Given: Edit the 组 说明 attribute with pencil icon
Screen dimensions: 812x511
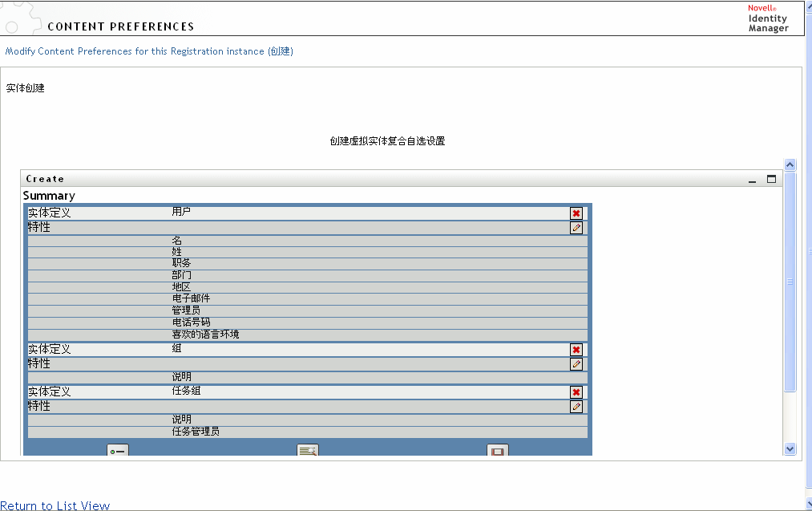Looking at the screenshot, I should (576, 363).
